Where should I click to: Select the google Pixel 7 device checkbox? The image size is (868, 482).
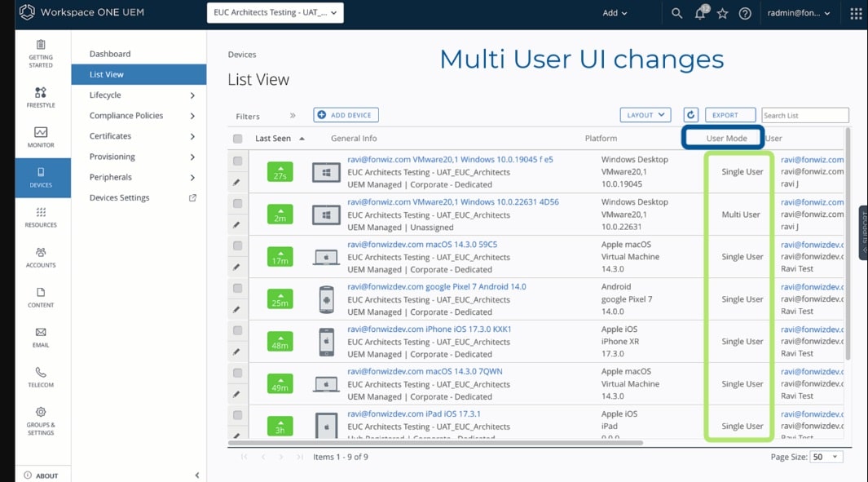[237, 288]
